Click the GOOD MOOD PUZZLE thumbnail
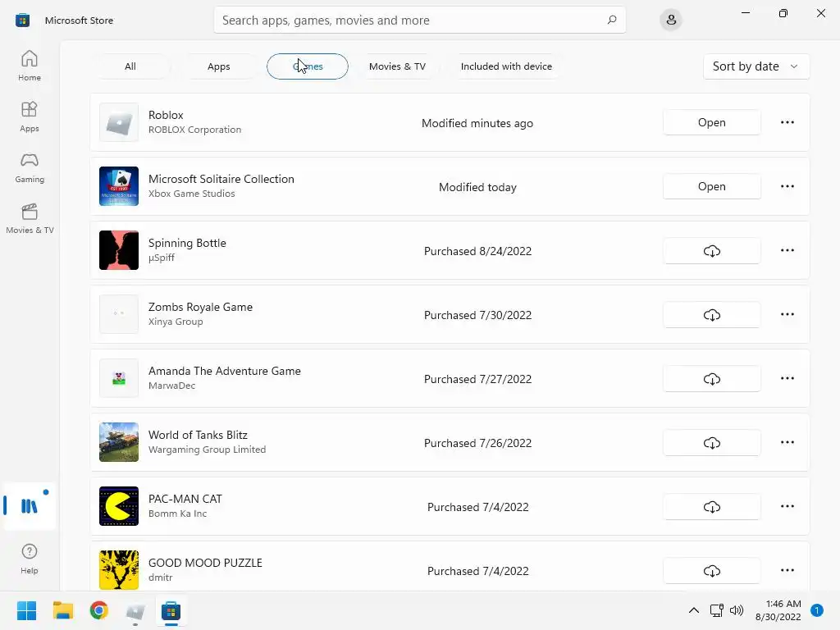Image resolution: width=840 pixels, height=630 pixels. 119,570
